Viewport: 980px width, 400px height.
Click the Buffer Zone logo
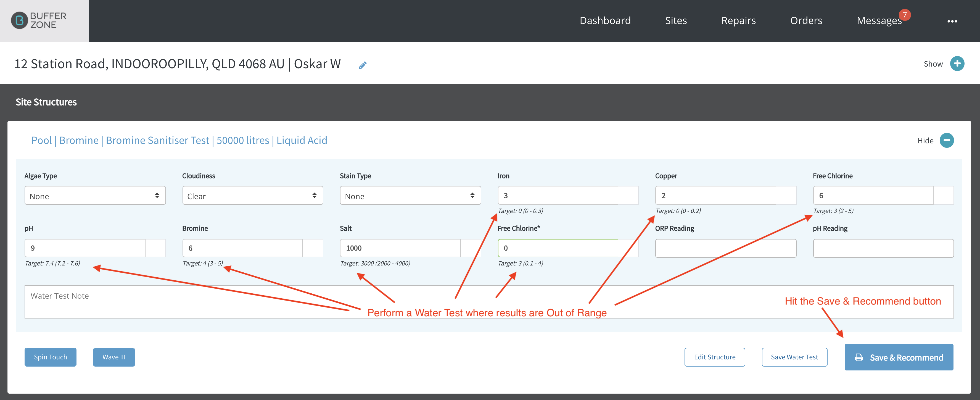[x=39, y=20]
